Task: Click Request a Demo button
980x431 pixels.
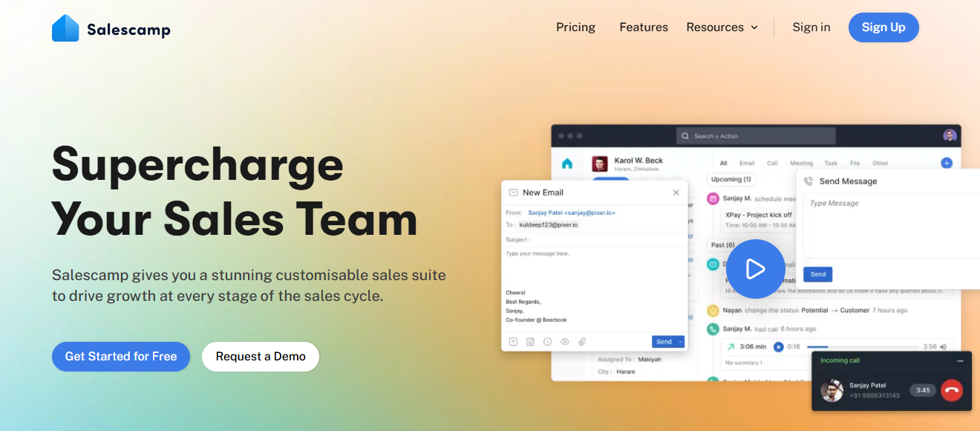Action: coord(261,357)
